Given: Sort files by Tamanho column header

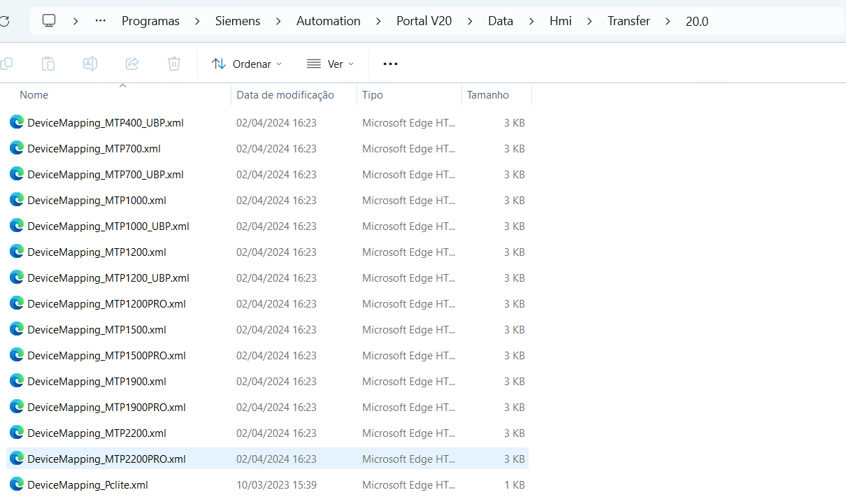Looking at the screenshot, I should point(488,95).
